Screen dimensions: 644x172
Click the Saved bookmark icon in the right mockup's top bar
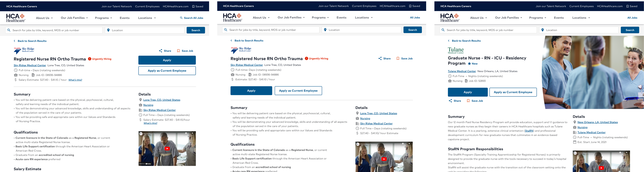pyautogui.click(x=627, y=6)
